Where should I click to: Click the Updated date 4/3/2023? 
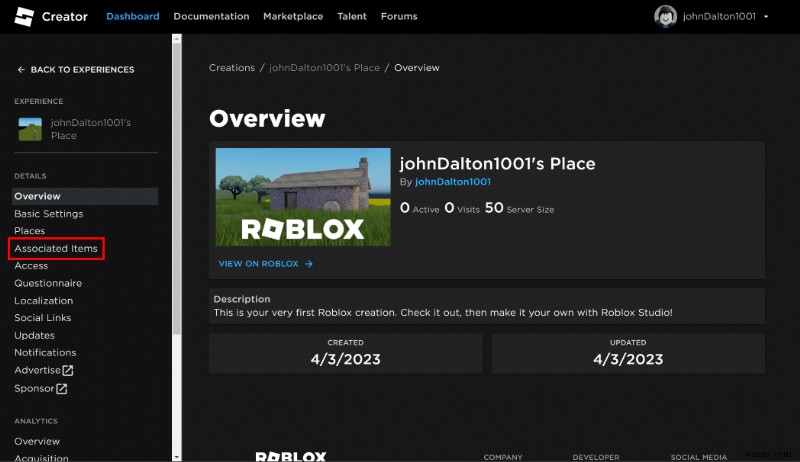point(628,360)
